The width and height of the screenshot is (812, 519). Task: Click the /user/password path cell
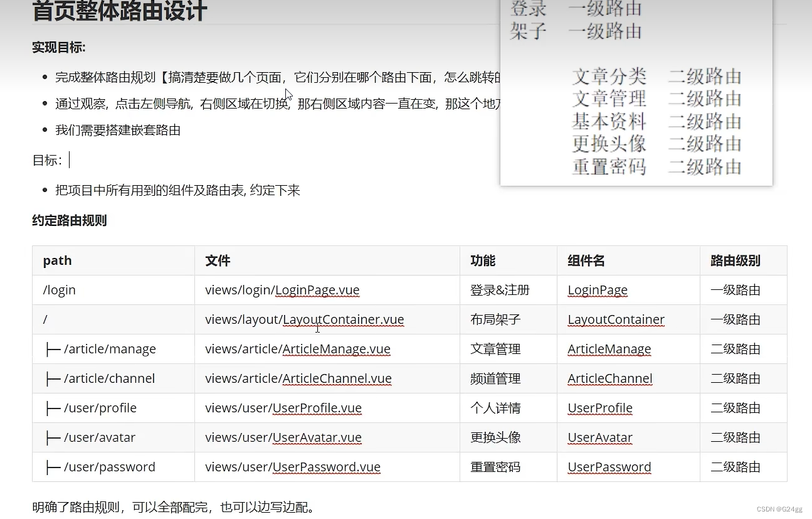tap(113, 467)
